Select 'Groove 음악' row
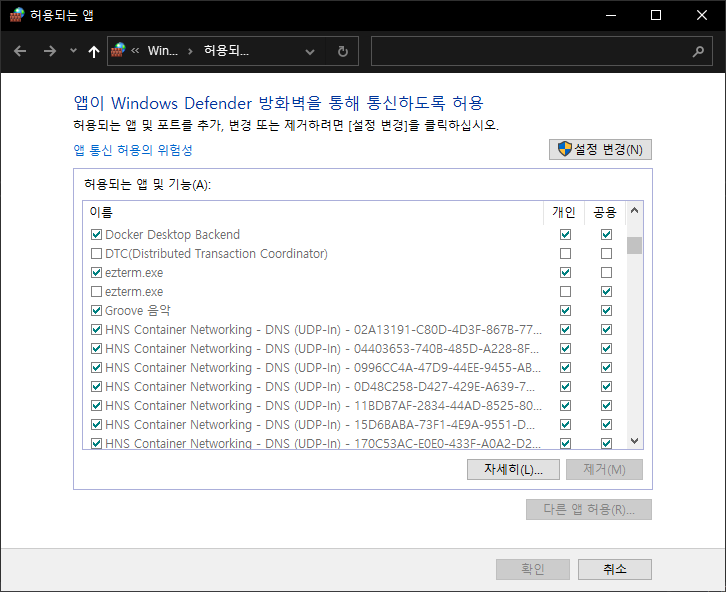This screenshot has height=592, width=726. (138, 311)
